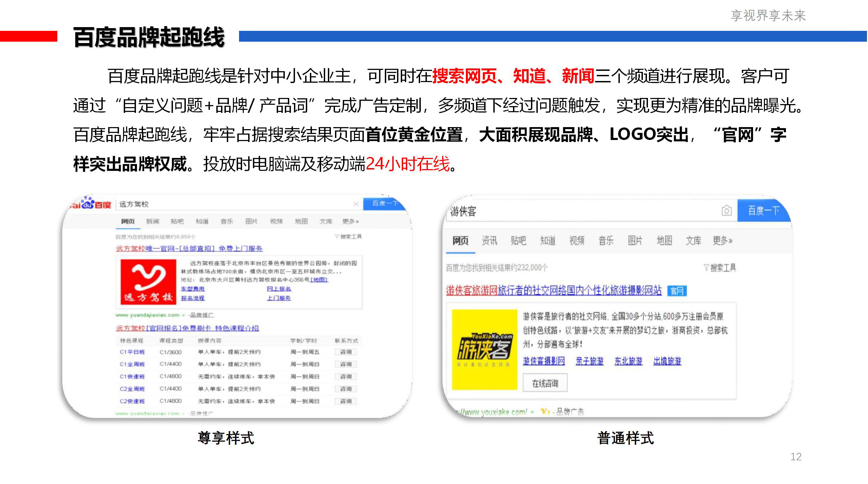This screenshot has width=868, height=484.
Task: Select 知道 tab in right screenshot
Action: point(548,241)
